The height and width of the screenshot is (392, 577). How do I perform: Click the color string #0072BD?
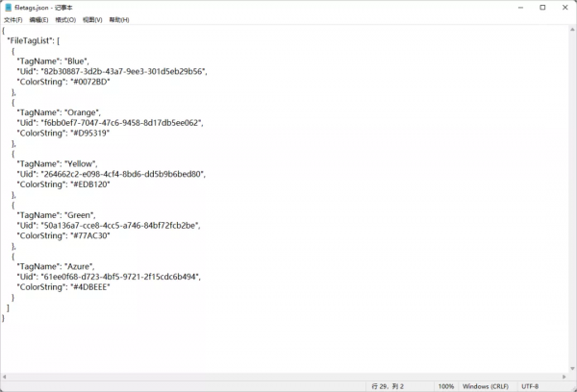[90, 82]
